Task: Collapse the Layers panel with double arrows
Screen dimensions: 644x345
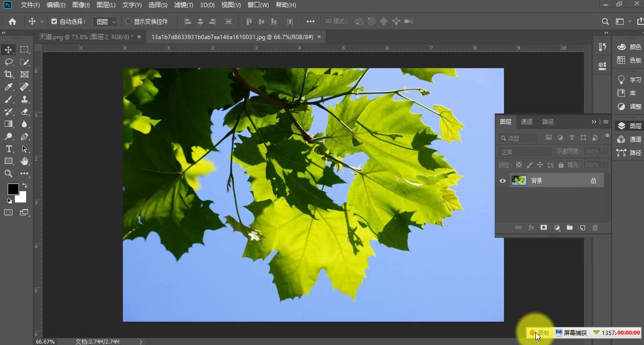Action: tap(594, 122)
